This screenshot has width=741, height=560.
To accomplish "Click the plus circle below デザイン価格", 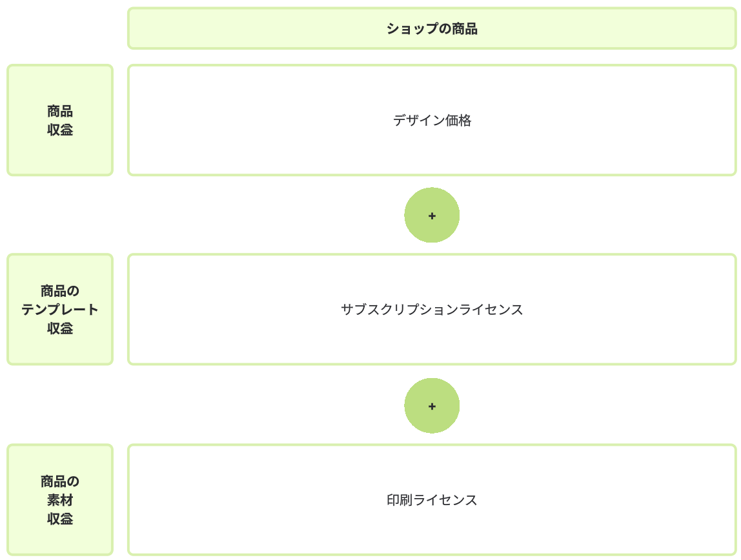I will coord(432,215).
